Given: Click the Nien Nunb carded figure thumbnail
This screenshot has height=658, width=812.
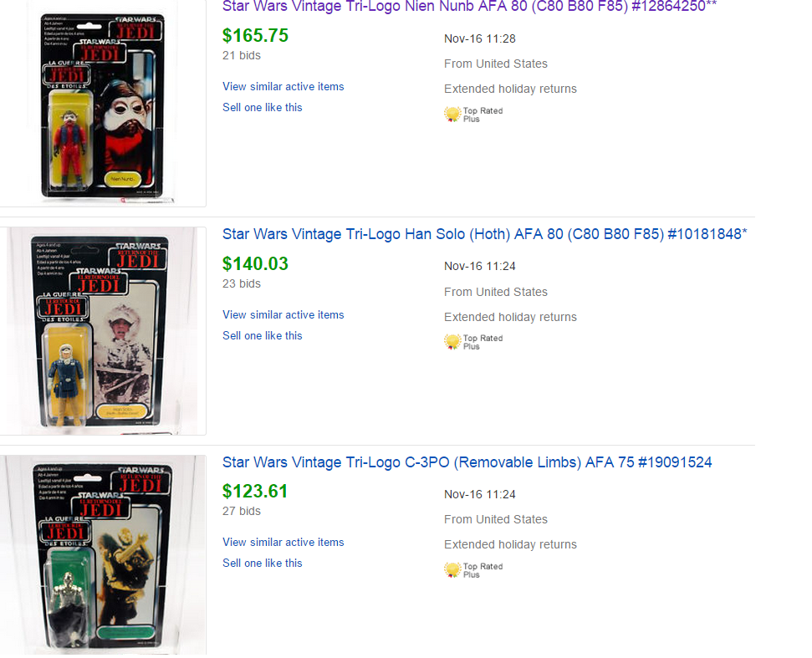Looking at the screenshot, I should coord(103,104).
